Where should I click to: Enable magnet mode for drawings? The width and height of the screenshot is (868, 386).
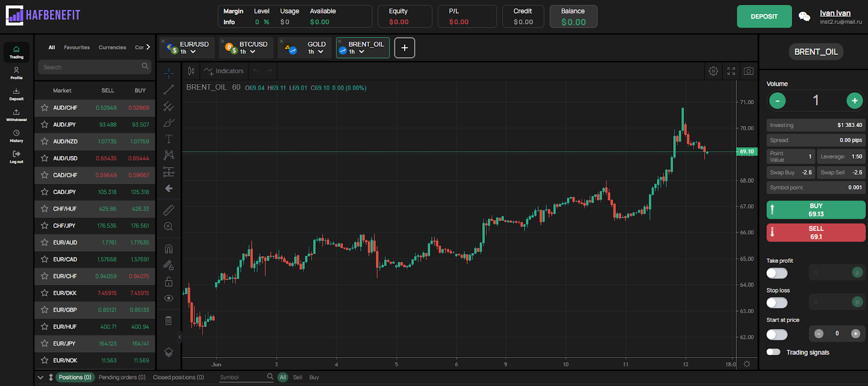point(169,249)
